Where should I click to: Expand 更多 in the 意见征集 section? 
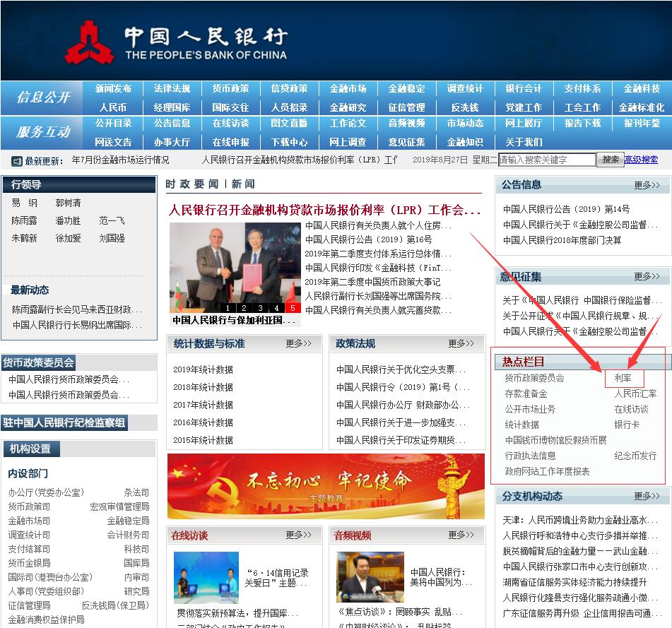(x=647, y=277)
